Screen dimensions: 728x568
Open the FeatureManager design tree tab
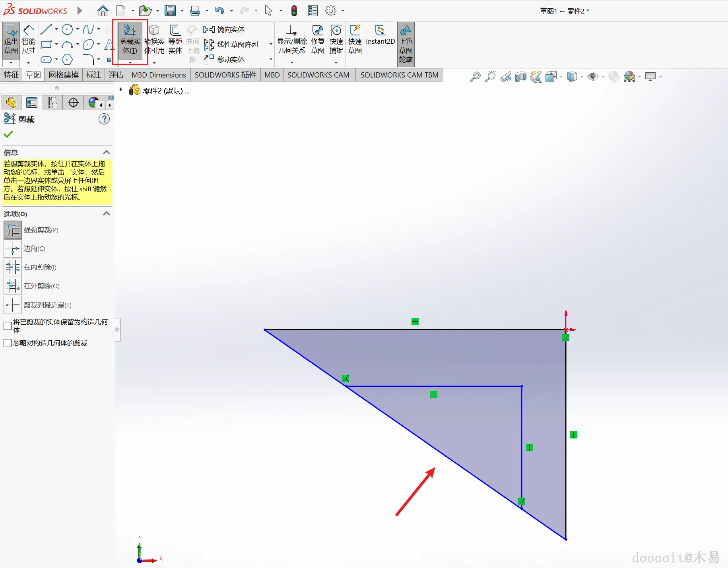(x=11, y=103)
